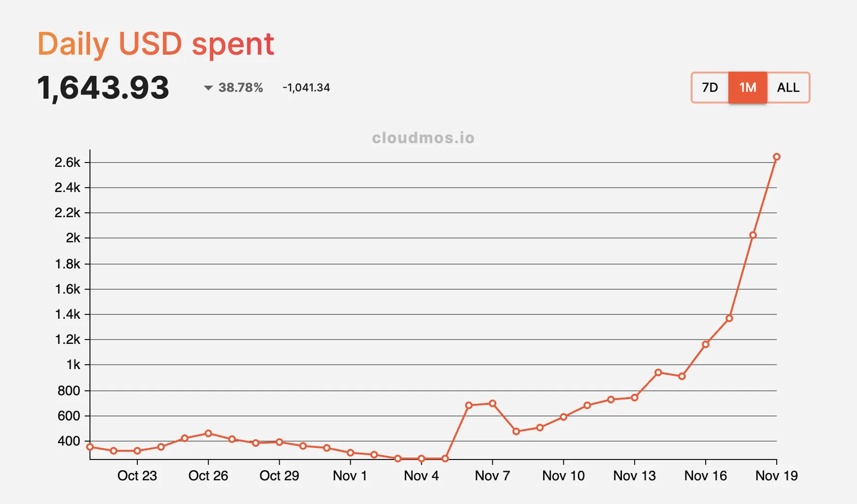This screenshot has width=857, height=504.
Task: Click the 1,643.93 total value
Action: [103, 88]
